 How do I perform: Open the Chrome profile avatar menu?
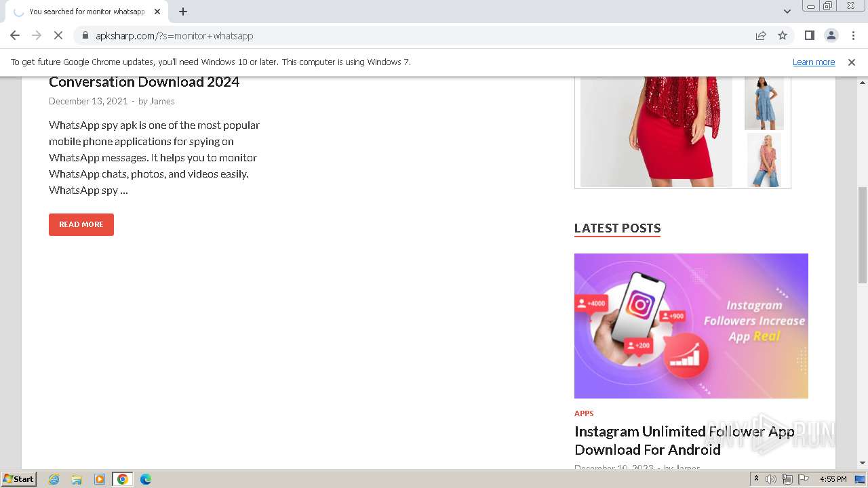pos(831,36)
